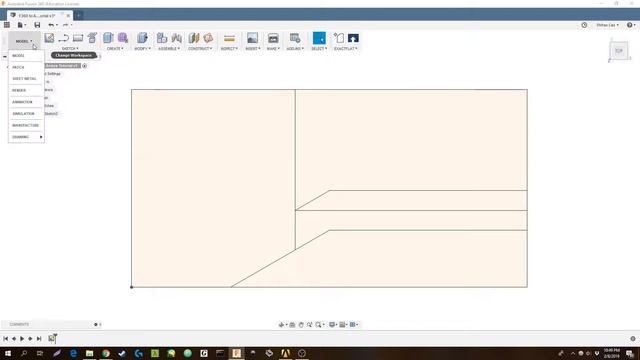Open the Help question mark menu
This screenshot has height=360, width=640.
coord(631,25)
